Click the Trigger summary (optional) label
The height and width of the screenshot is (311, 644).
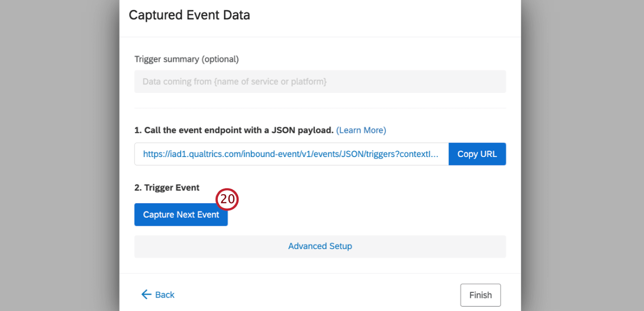(x=186, y=59)
